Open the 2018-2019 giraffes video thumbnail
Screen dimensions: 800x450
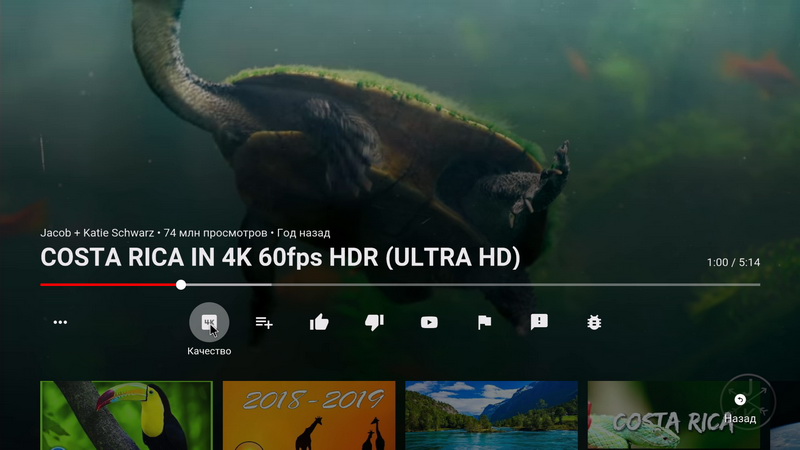309,415
